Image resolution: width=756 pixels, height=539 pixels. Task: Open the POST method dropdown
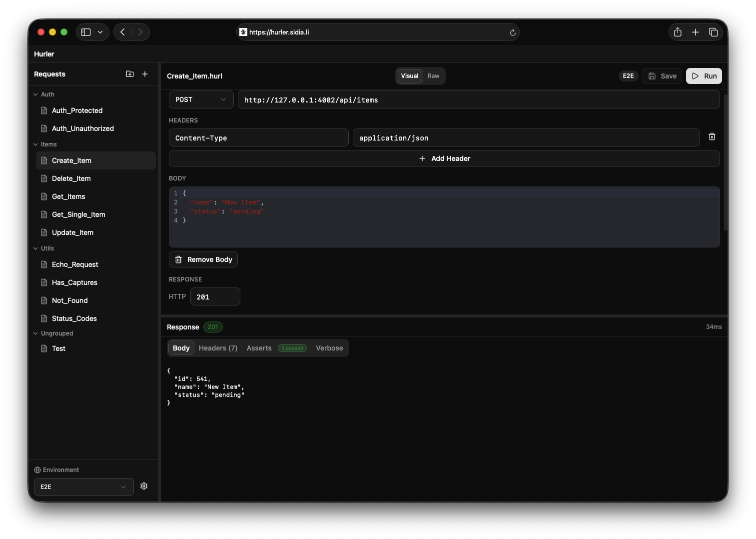(x=200, y=99)
